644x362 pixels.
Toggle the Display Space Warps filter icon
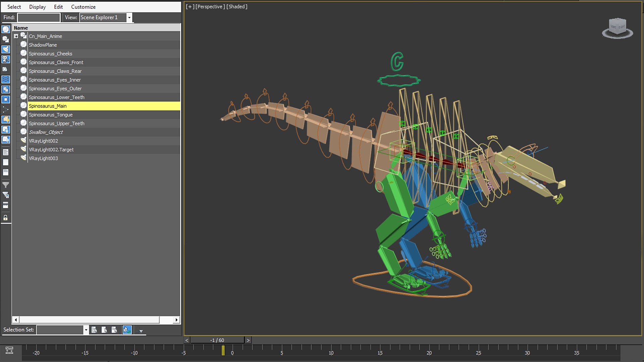pos(6,79)
